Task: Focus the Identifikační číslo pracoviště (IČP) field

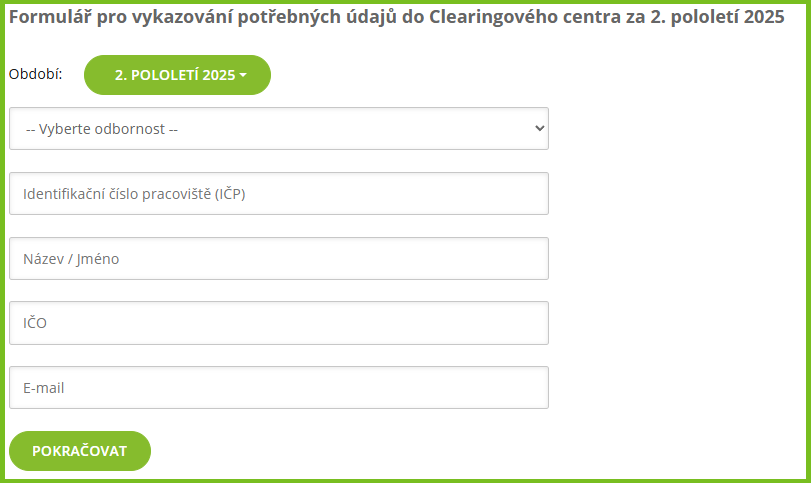Action: click(x=279, y=194)
